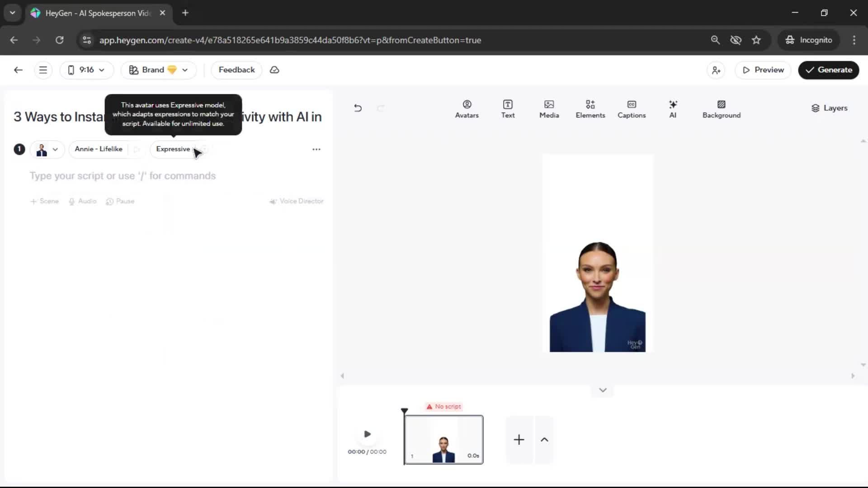The image size is (868, 488).
Task: Open the Elements panel
Action: pos(590,109)
